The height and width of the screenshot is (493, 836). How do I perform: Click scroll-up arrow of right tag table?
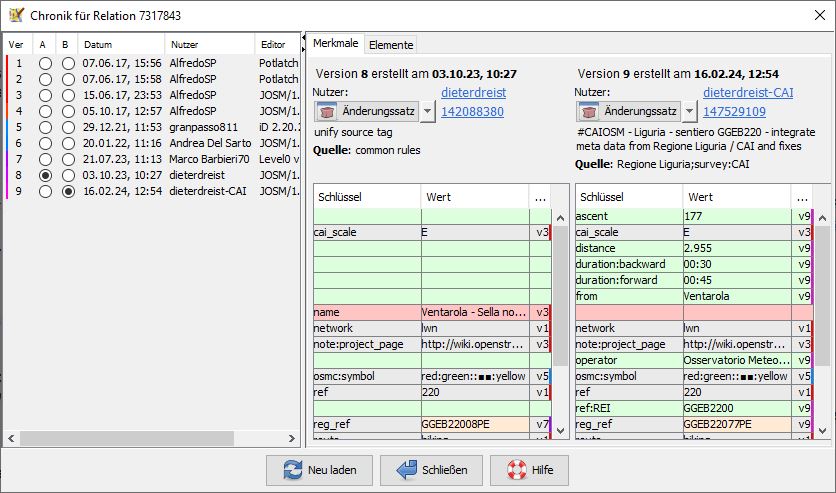(x=822, y=218)
